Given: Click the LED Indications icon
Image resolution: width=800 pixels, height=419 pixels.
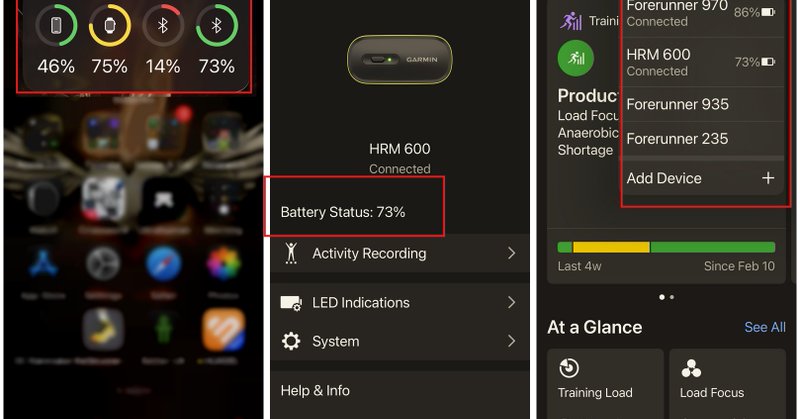Looking at the screenshot, I should [x=291, y=303].
